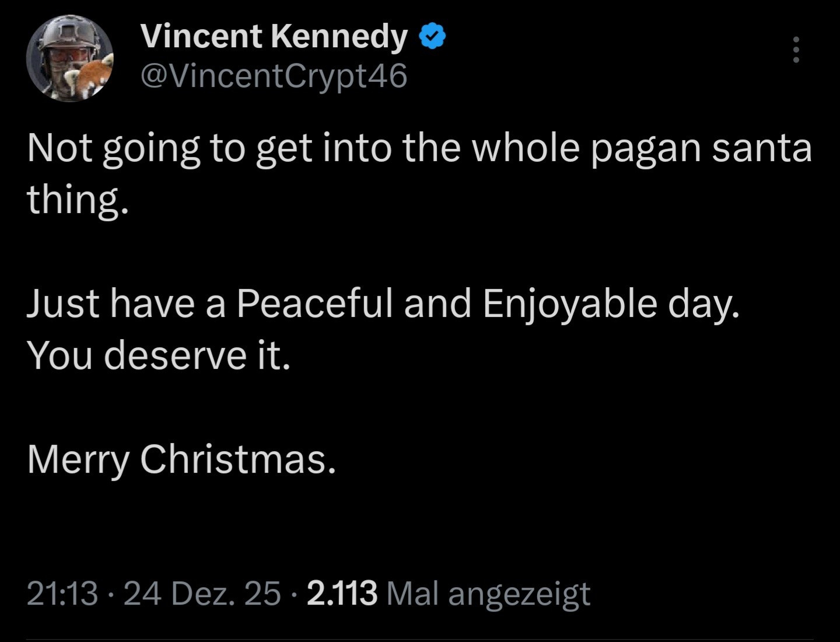The image size is (840, 642).
Task: Click the Mal angezeigt views label
Action: point(489,594)
